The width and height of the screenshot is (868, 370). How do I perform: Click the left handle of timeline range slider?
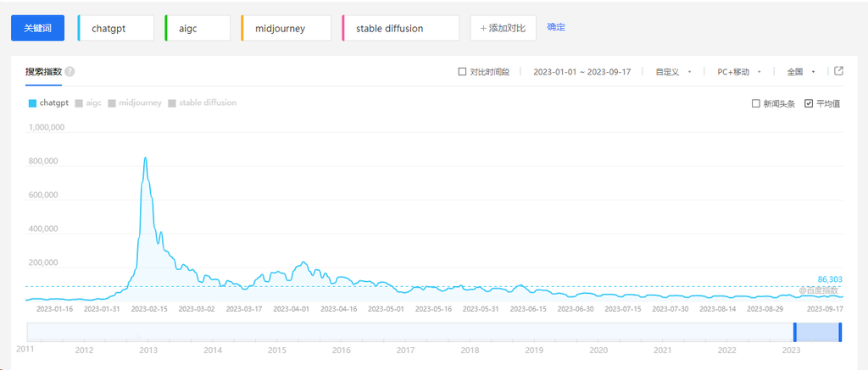click(x=795, y=332)
